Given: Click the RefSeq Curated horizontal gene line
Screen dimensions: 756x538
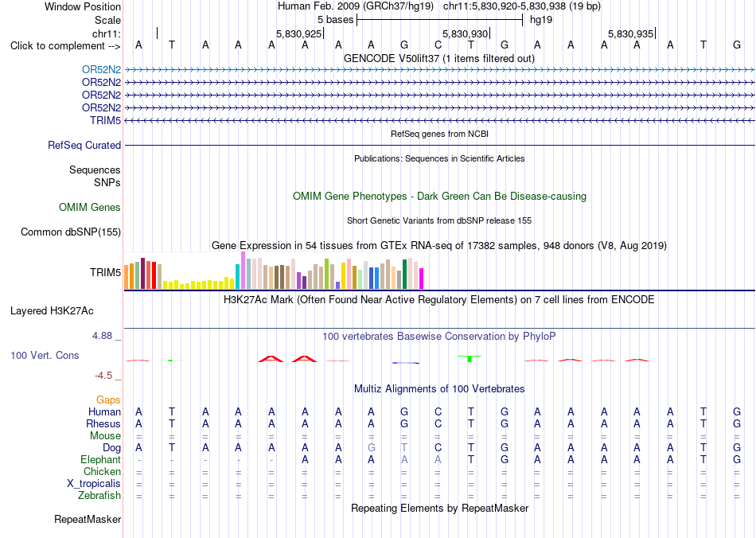Looking at the screenshot, I should pos(440,145).
